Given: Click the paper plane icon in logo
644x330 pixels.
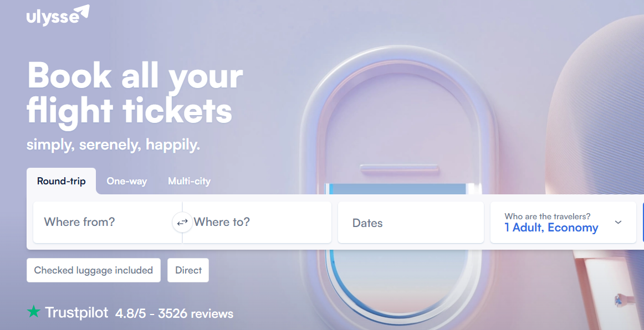Looking at the screenshot, I should [81, 12].
